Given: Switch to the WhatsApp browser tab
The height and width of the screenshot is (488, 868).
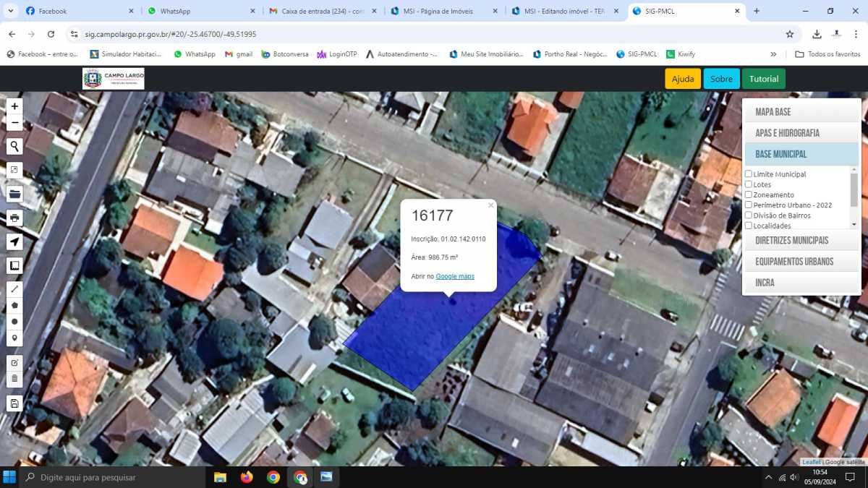Looking at the screenshot, I should pyautogui.click(x=200, y=11).
